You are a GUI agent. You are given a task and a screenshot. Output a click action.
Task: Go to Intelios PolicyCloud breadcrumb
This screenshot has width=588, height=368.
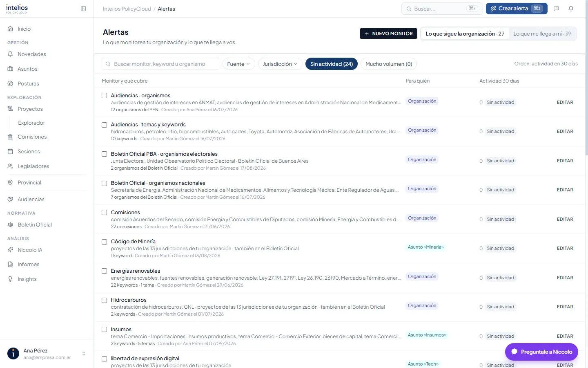tap(127, 9)
